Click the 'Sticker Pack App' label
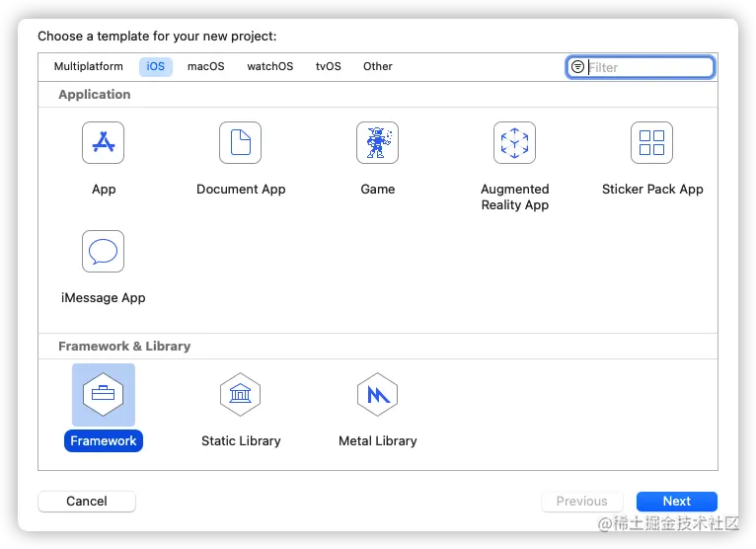Screen dimensions: 756x549 click(x=652, y=190)
